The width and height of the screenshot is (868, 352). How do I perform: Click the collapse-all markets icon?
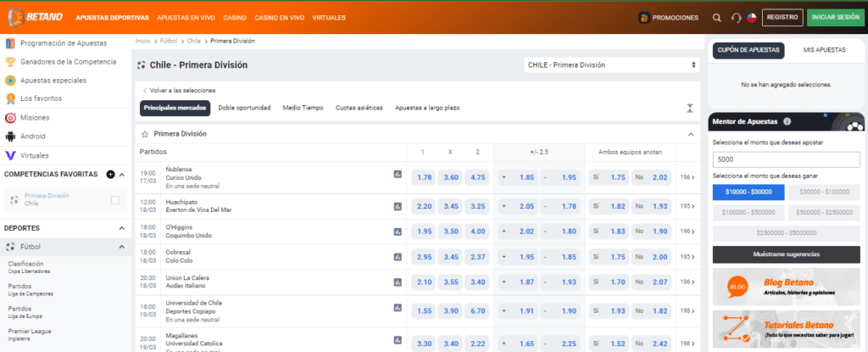690,108
